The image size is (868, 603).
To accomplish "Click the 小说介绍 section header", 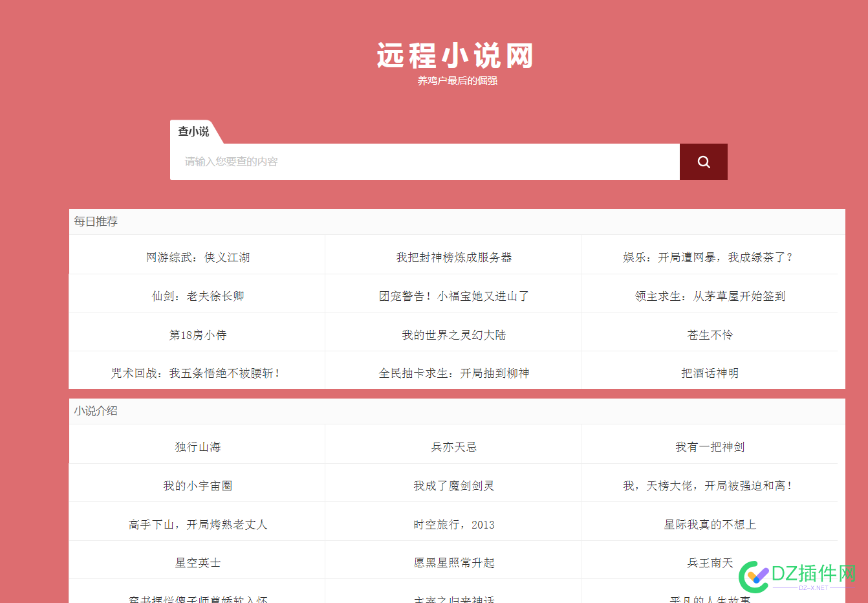I will coord(96,411).
